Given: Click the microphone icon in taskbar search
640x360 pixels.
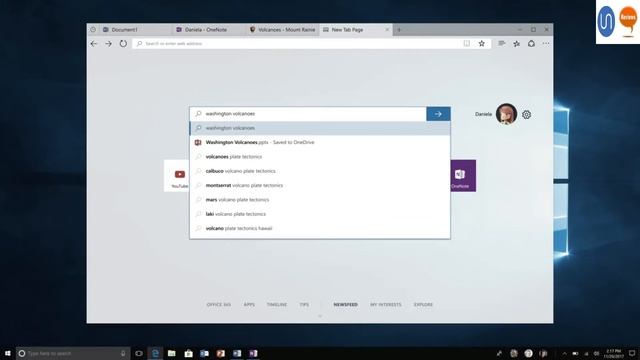Looking at the screenshot, I should pyautogui.click(x=123, y=353).
